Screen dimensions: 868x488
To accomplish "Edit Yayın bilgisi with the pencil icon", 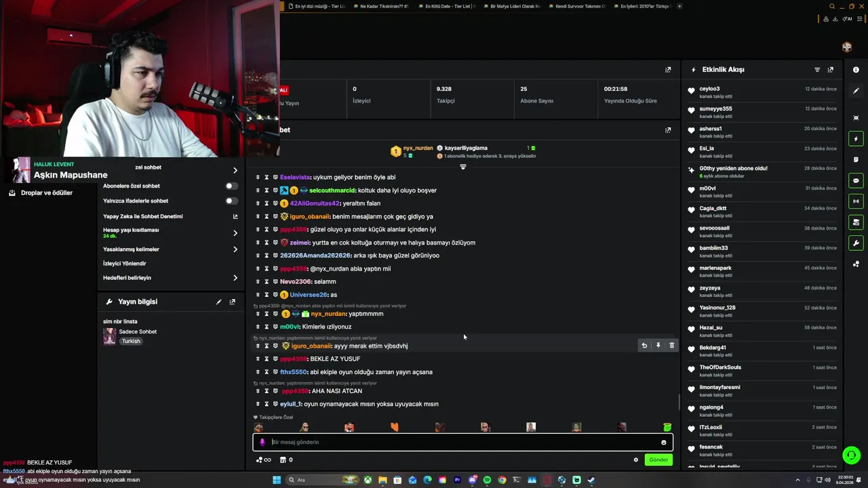I will 218,302.
